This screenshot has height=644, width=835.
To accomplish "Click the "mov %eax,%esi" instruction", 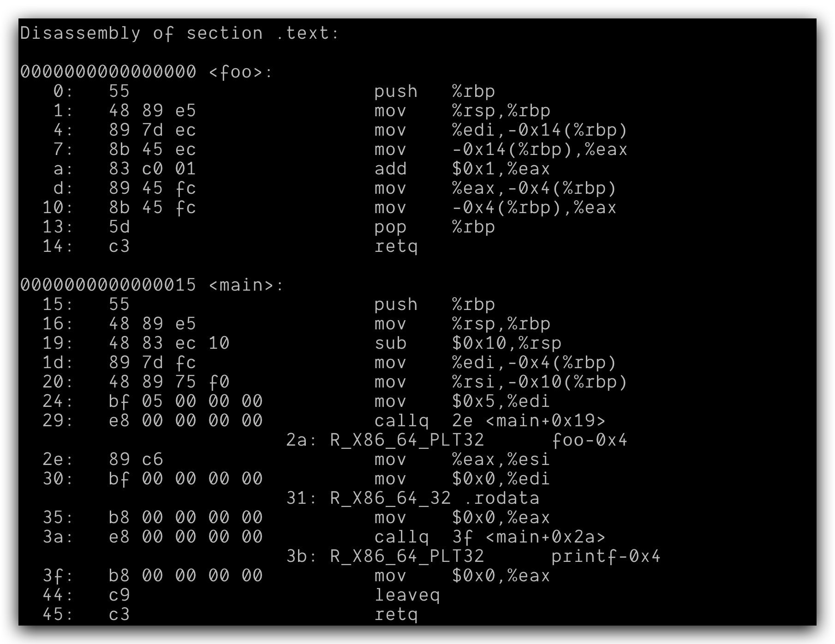I will tap(462, 459).
